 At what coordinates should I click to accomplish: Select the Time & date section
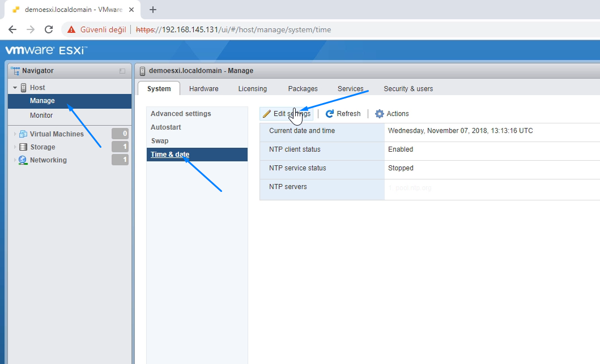[197, 155]
